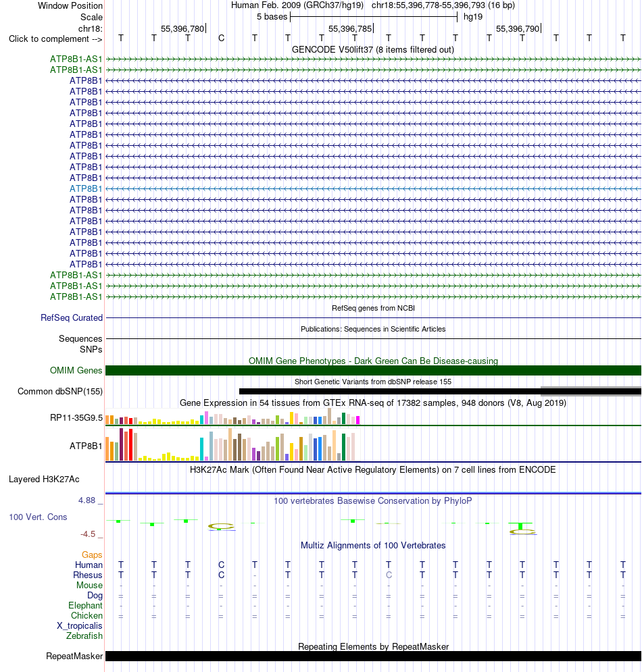Click the 4.88 PhyloP upper scale value
642x672 pixels.
87,500
